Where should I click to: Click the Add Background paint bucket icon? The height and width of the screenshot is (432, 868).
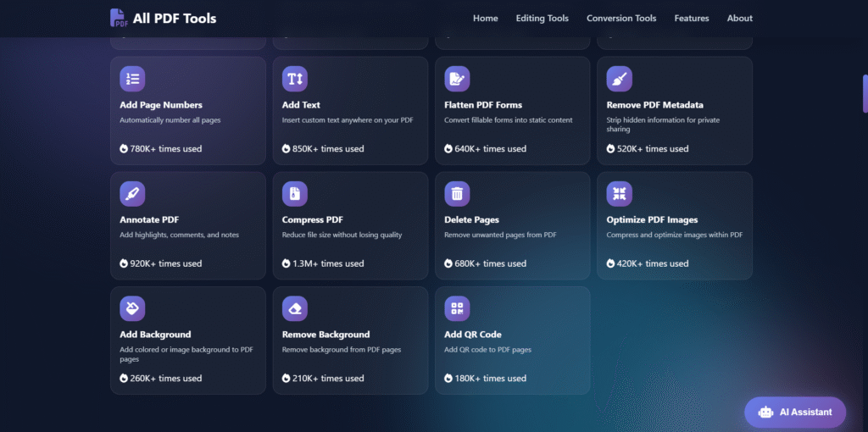pos(132,308)
